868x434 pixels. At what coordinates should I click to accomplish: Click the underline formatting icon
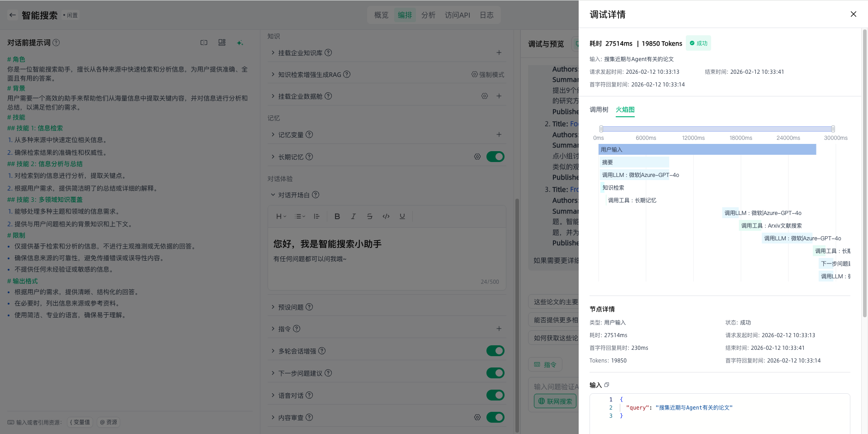[402, 216]
